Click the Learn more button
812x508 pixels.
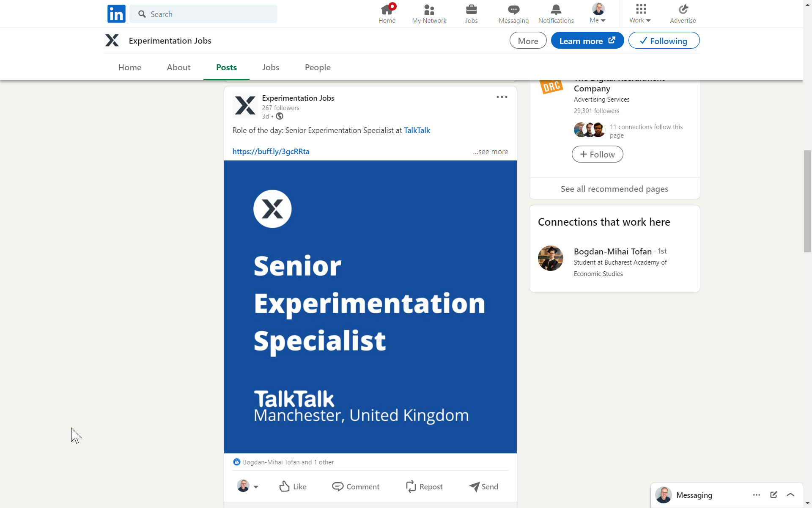click(x=587, y=41)
